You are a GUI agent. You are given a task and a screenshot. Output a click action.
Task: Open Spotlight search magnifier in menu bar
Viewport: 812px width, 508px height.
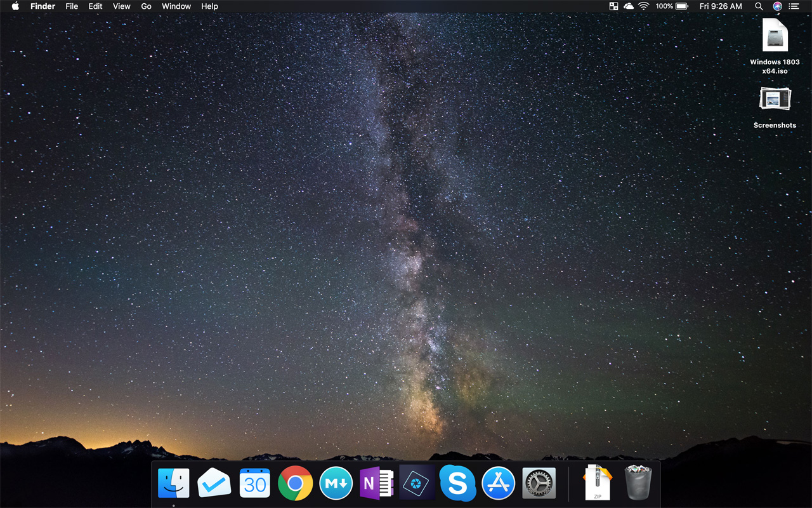[759, 6]
